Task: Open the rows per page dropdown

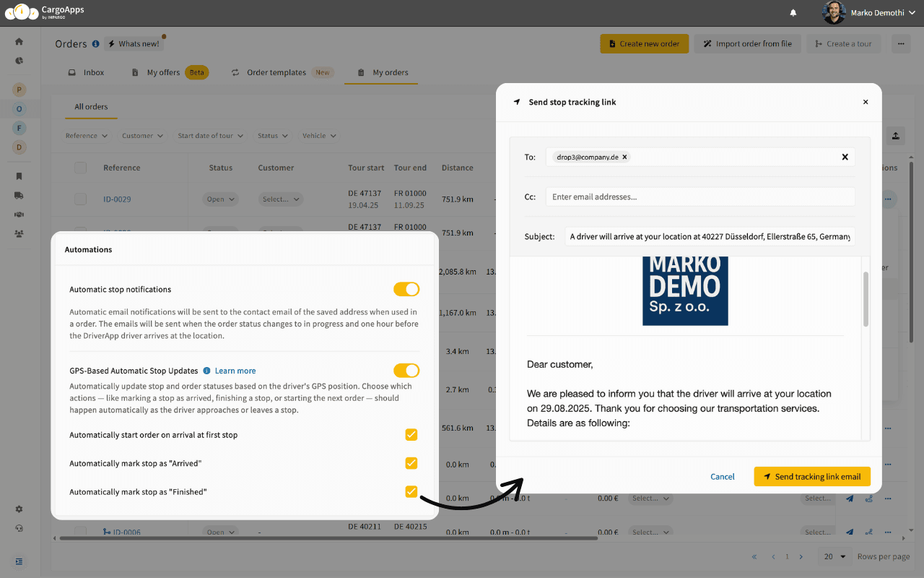Action: (834, 557)
